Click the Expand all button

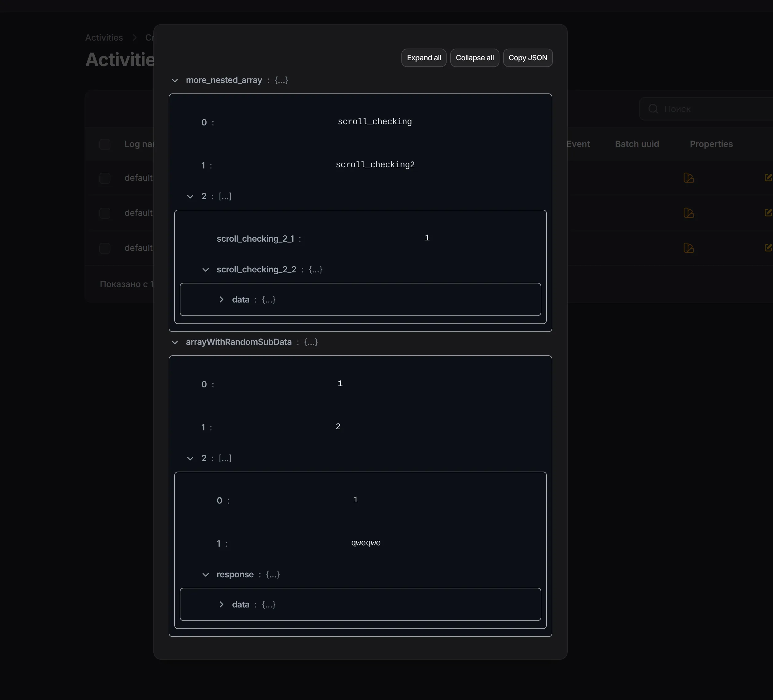click(424, 58)
